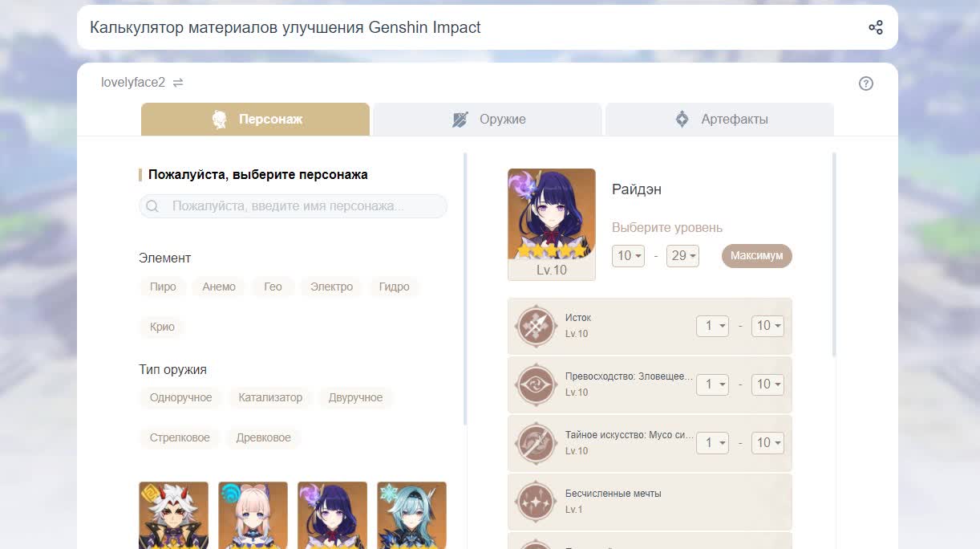This screenshot has height=549, width=980.
Task: Click the share icon in the title bar
Action: 876,27
